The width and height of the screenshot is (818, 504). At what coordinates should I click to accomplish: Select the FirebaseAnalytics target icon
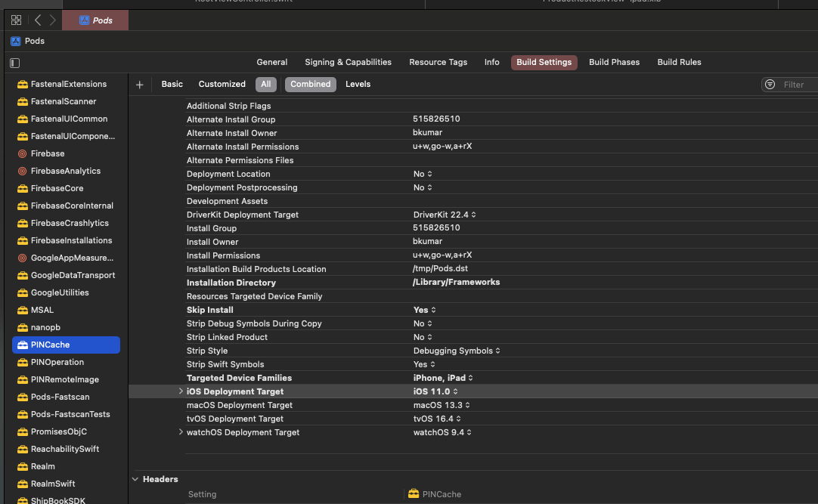22,171
